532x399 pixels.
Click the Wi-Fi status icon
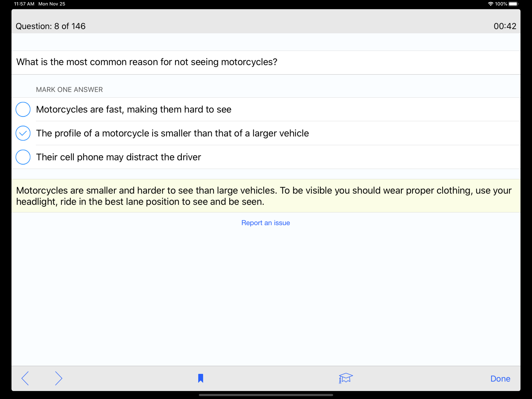490,4
